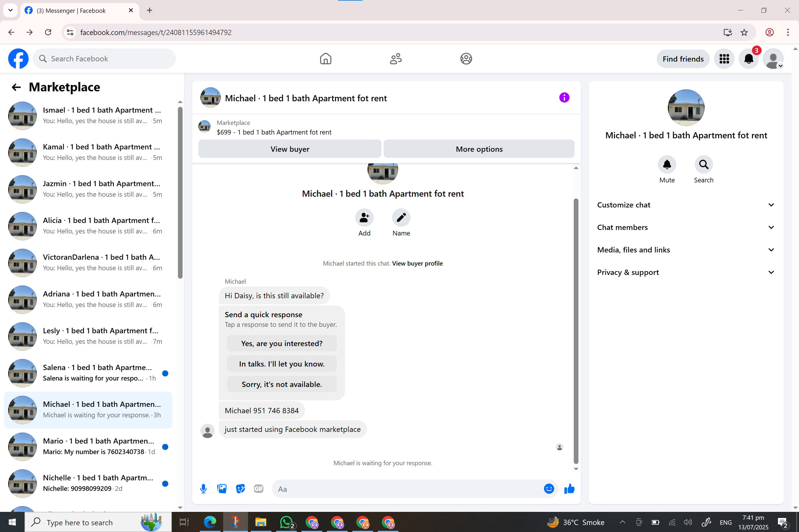Open the Facebook notifications bell
799x532 pixels.
coord(748,59)
